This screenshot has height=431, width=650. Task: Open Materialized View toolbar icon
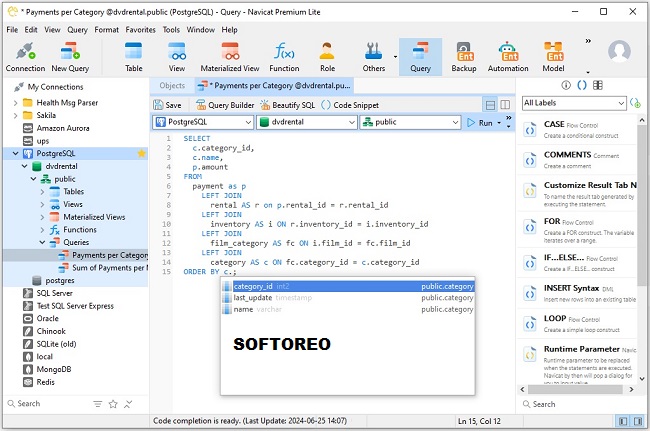coord(230,57)
